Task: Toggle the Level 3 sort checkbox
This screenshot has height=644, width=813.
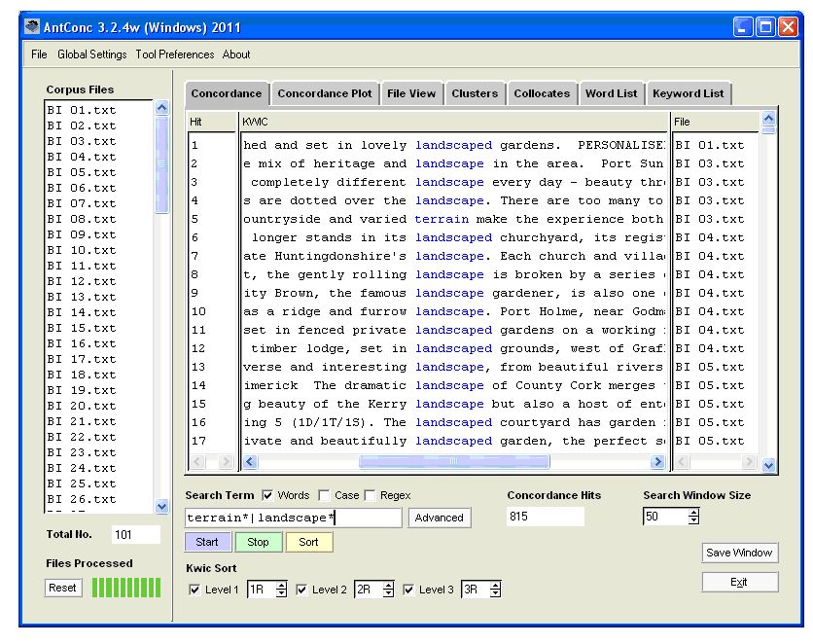Action: (x=408, y=590)
